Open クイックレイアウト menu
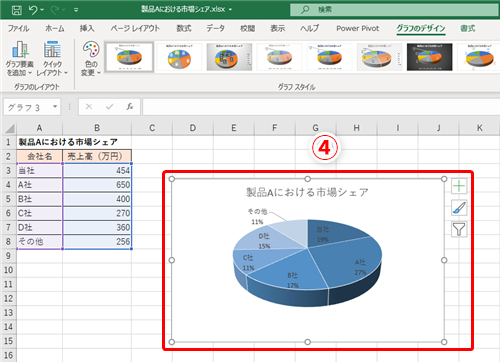The width and height of the screenshot is (500, 362). click(52, 58)
